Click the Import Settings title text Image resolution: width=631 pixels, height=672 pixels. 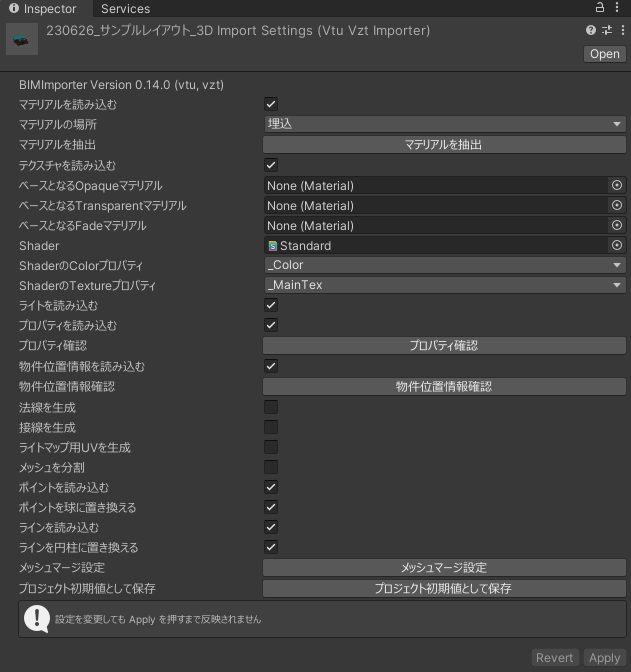tap(238, 30)
